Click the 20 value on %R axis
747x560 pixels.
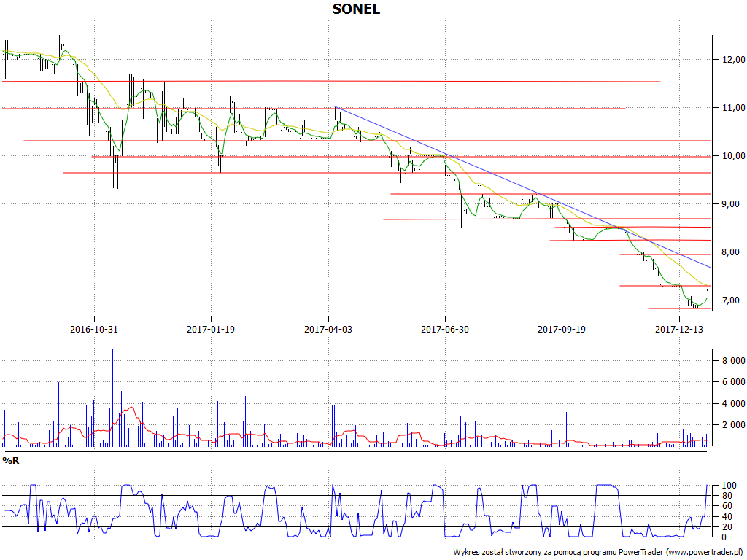pyautogui.click(x=727, y=526)
